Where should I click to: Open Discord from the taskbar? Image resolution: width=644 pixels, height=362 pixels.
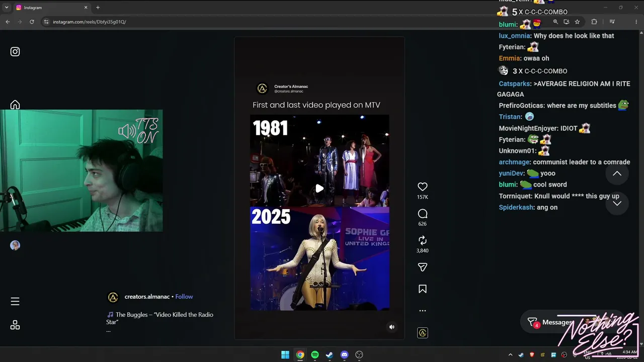344,355
